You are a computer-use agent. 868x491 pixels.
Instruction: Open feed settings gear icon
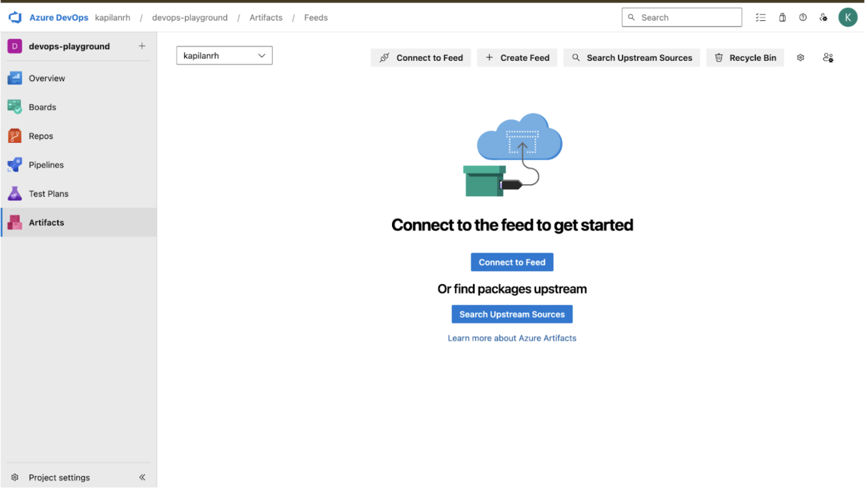click(x=800, y=58)
